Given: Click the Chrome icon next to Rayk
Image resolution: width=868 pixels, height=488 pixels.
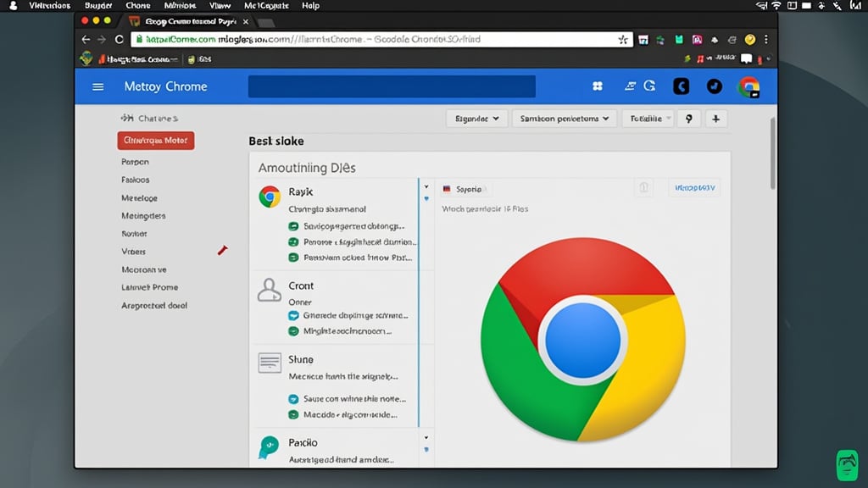Looking at the screenshot, I should click(x=270, y=197).
